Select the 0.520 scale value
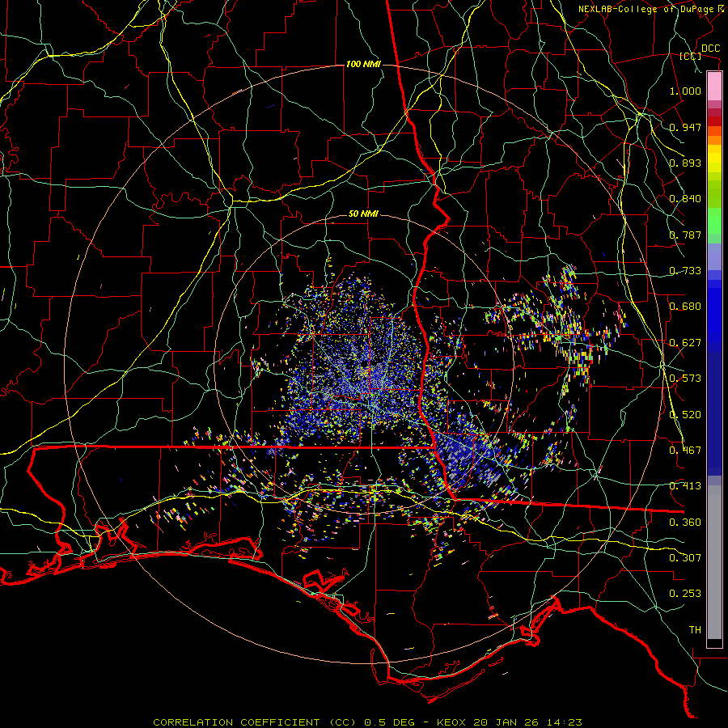This screenshot has height=728, width=728. tap(685, 415)
